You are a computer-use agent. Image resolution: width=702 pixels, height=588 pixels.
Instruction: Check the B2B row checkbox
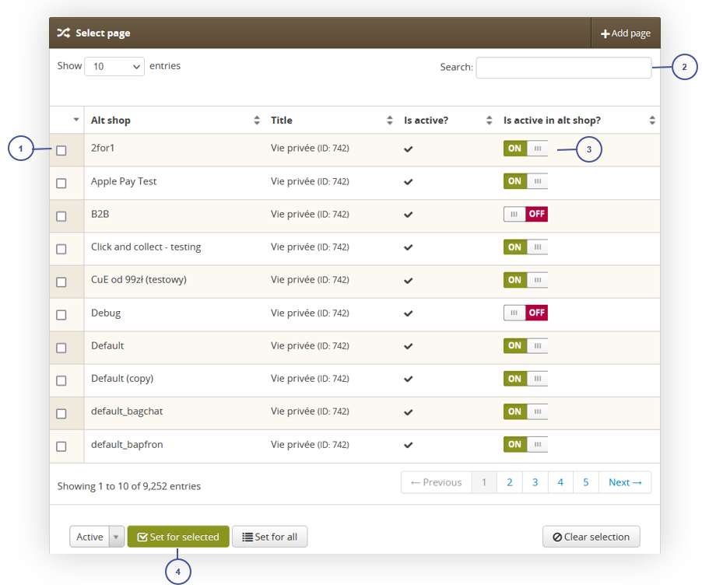[61, 216]
